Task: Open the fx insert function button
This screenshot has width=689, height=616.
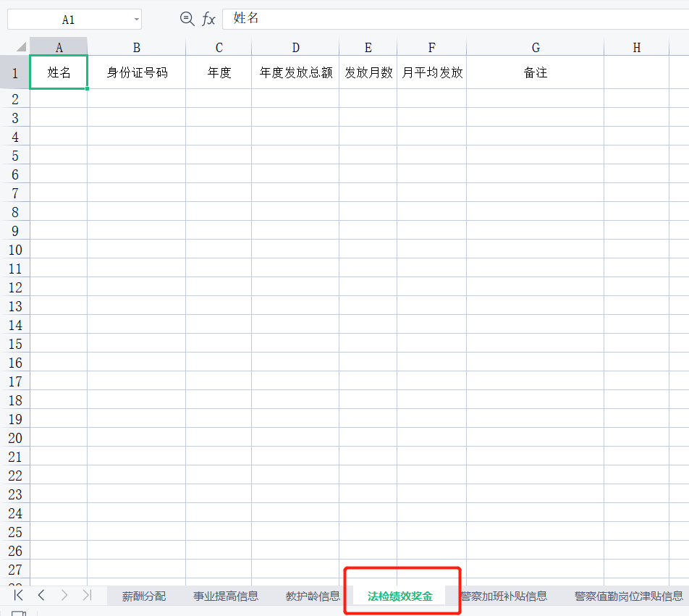Action: point(208,19)
